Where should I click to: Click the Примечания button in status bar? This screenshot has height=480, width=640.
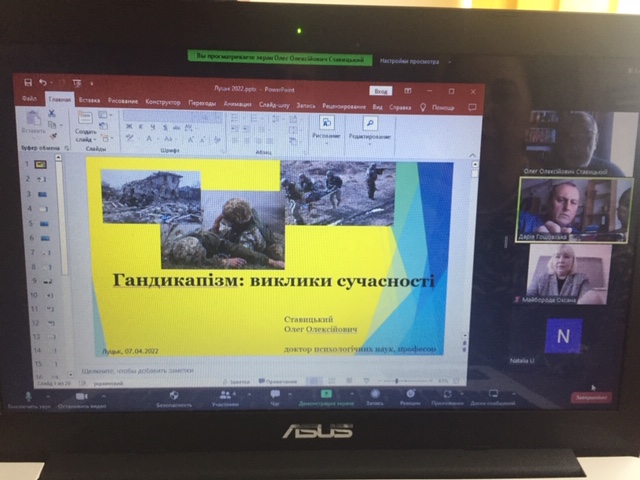(278, 382)
